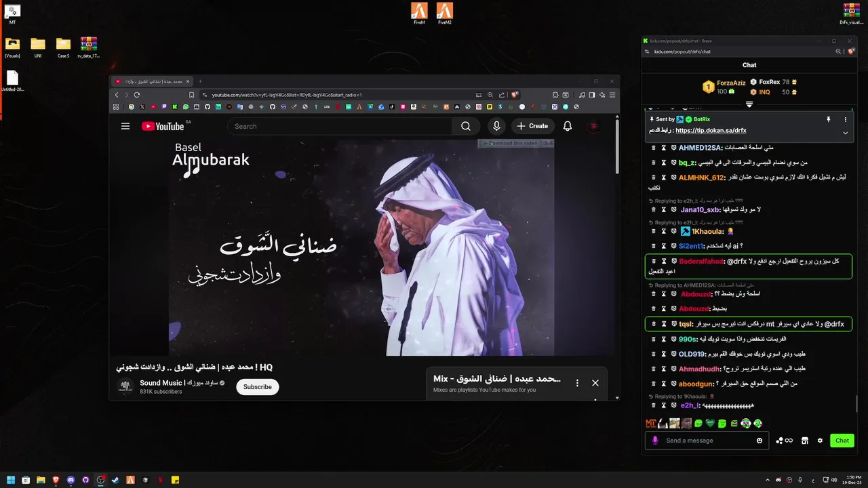Open a new browser tab
Image resolution: width=868 pixels, height=488 pixels.
click(200, 81)
